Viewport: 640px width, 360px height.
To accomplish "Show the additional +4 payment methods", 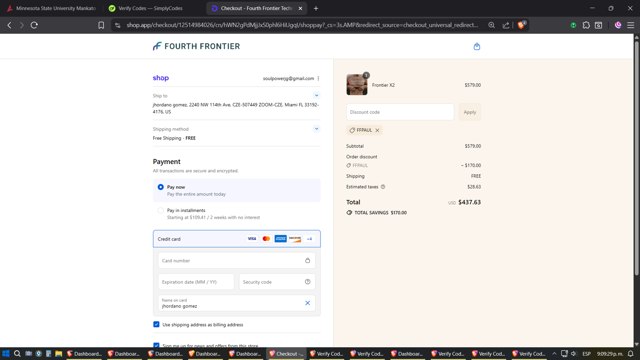I will 309,239.
